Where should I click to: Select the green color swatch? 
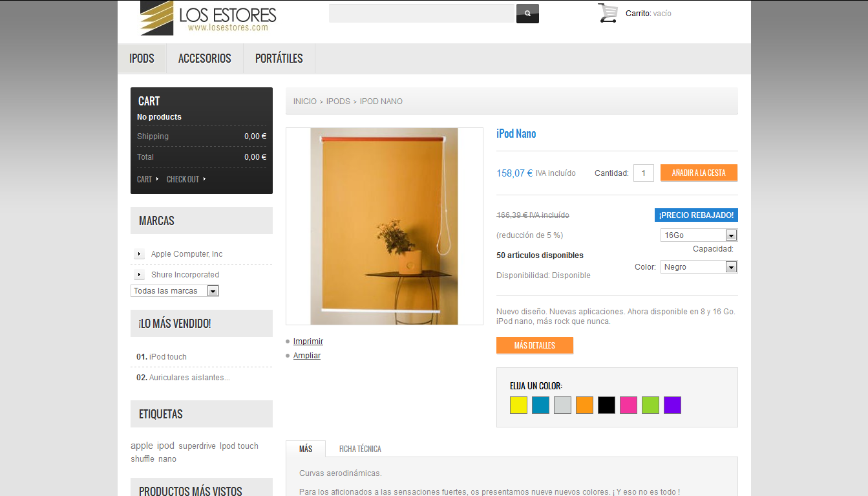coord(650,405)
